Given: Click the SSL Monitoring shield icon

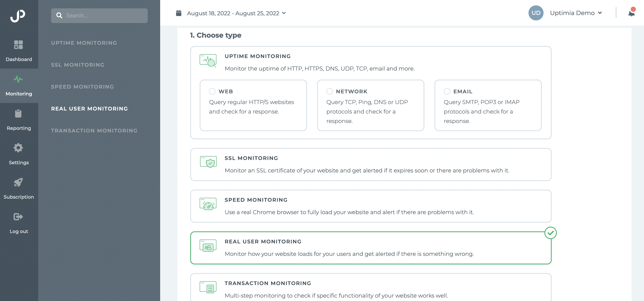Looking at the screenshot, I should (208, 162).
